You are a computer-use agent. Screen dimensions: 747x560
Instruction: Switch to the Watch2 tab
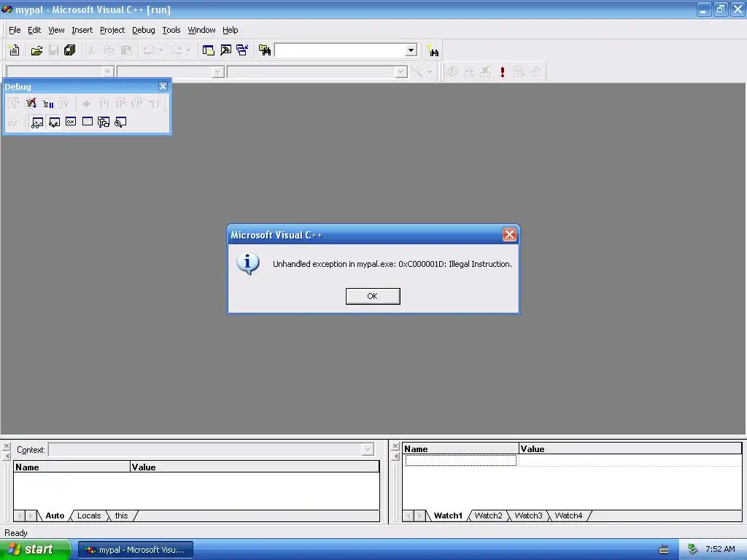[488, 516]
